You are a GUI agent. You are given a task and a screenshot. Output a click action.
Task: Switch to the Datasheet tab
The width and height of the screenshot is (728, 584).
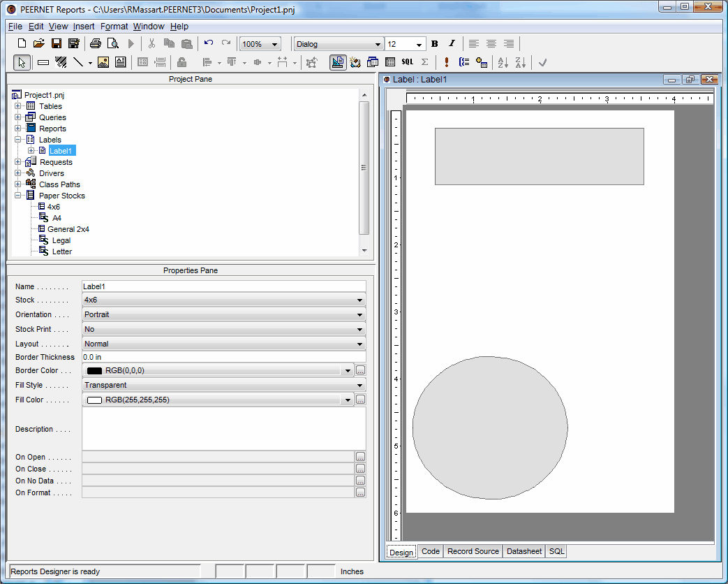pos(523,551)
